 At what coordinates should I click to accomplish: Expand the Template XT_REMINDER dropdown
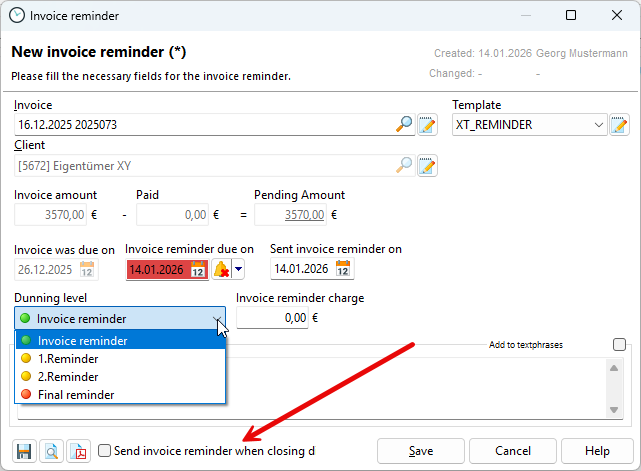coord(599,125)
